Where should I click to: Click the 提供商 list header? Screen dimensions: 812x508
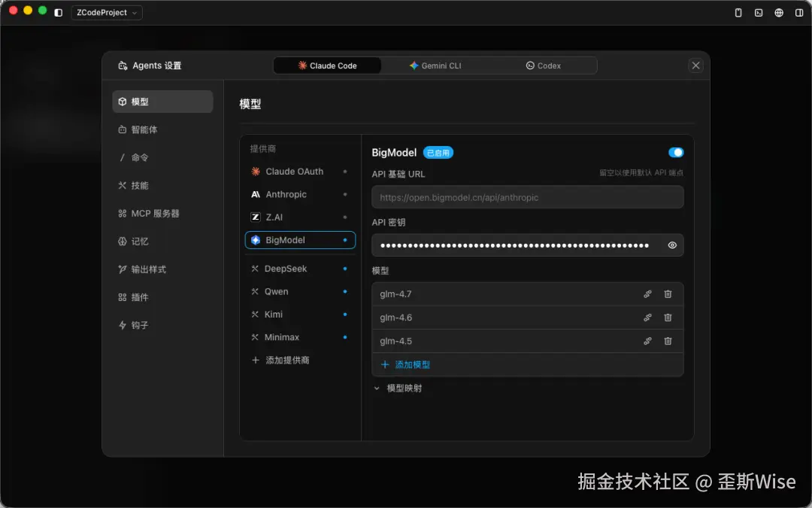(x=263, y=149)
